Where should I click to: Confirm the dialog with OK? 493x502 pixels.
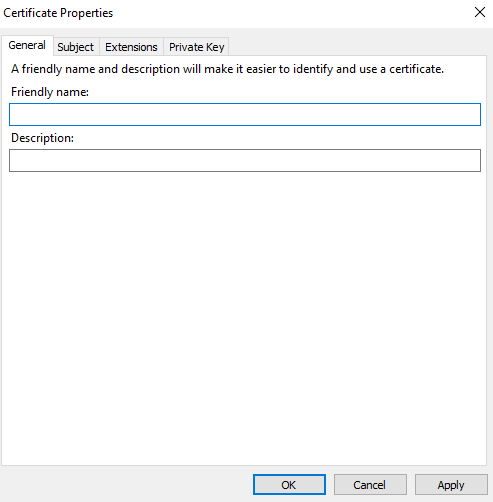click(289, 485)
